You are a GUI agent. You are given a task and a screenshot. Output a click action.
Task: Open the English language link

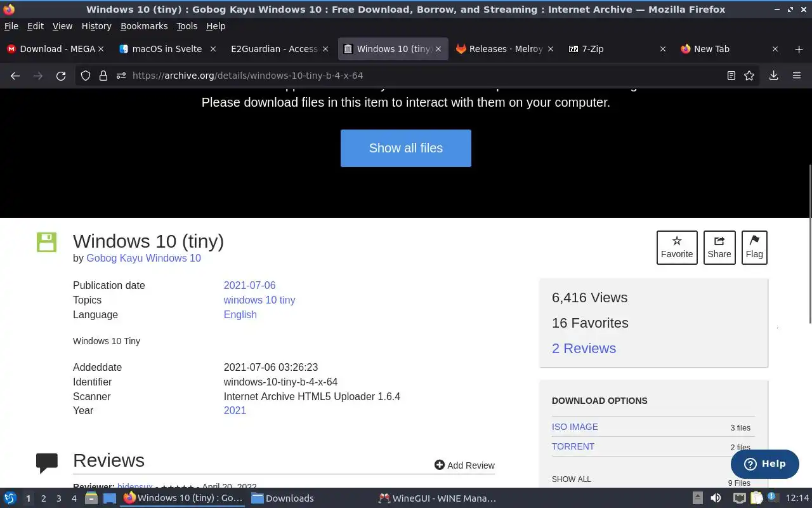[240, 314]
